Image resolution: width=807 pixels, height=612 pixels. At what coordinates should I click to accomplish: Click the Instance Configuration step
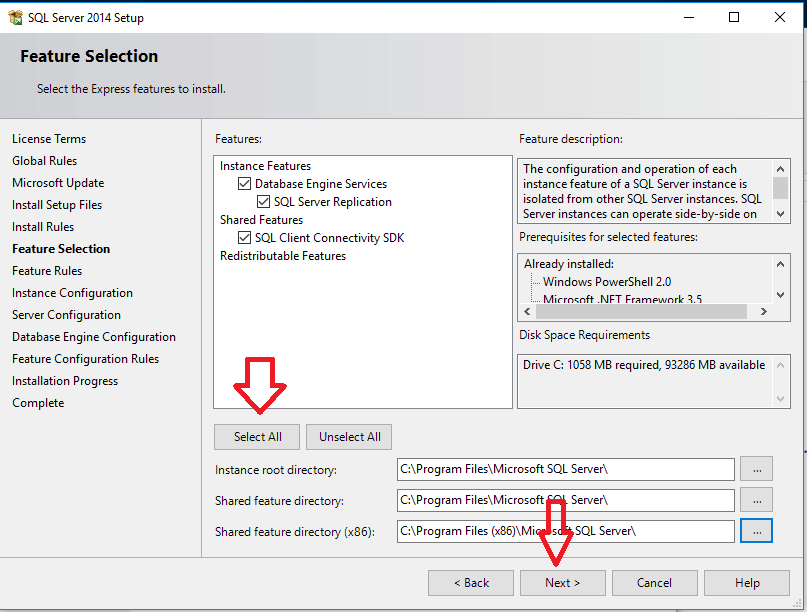(x=72, y=293)
